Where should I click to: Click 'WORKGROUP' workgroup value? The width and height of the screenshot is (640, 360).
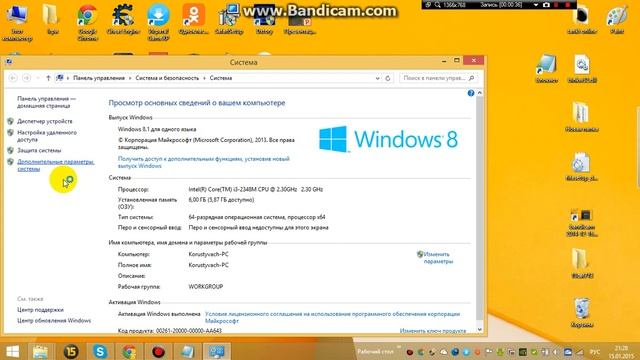pyautogui.click(x=206, y=287)
